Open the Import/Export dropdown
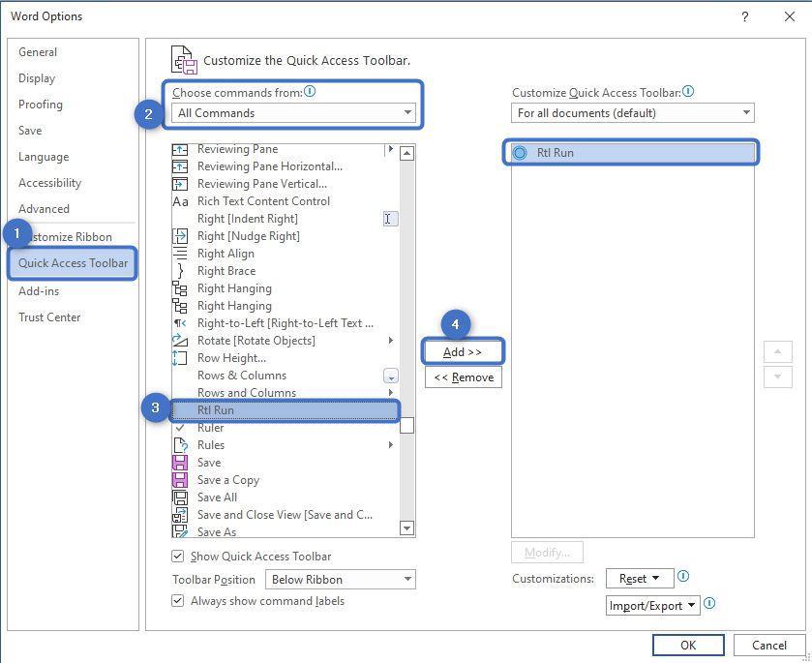 (x=652, y=606)
